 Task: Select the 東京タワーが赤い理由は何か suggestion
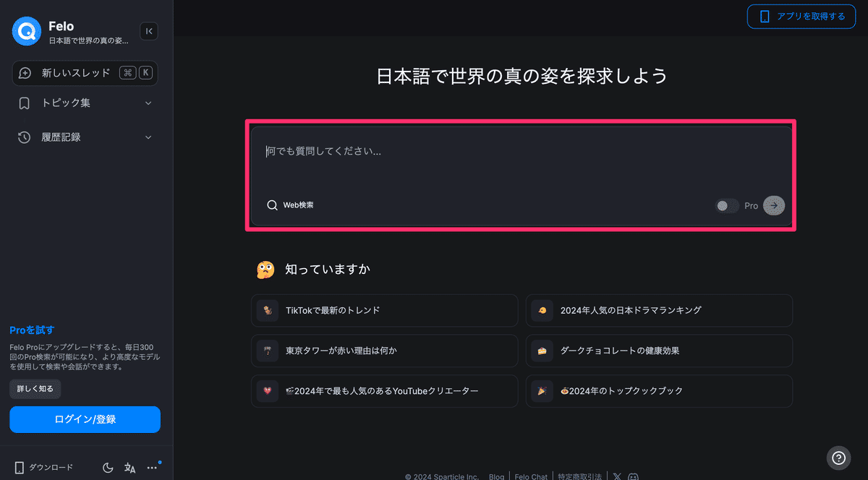point(384,351)
